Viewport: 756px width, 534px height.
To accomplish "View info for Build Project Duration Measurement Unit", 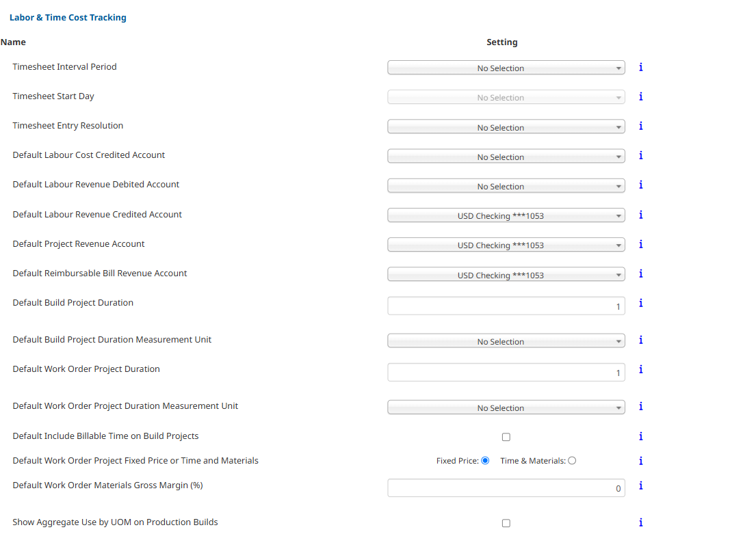I will (x=641, y=340).
